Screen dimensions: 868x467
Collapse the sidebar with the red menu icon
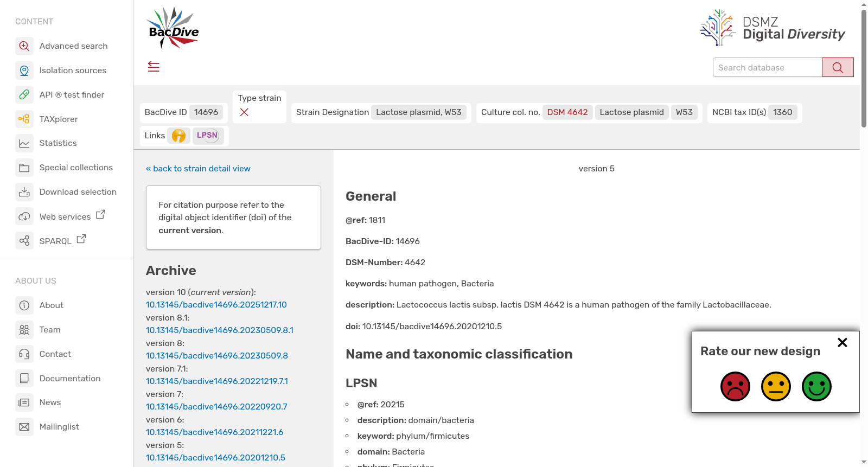click(x=154, y=67)
